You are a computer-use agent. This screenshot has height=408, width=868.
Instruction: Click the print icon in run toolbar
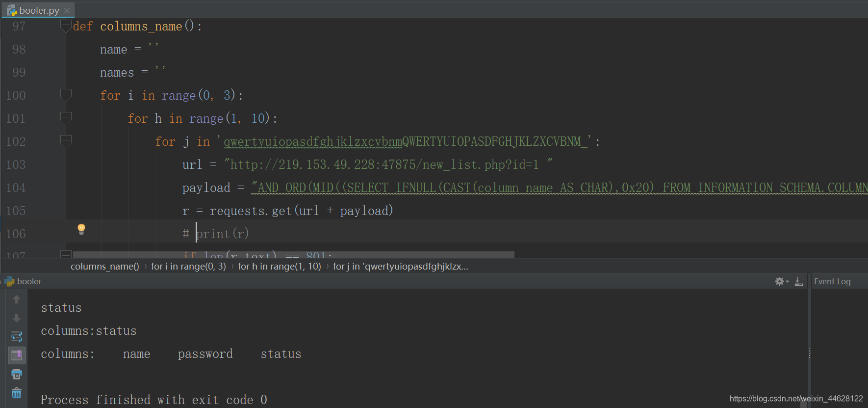click(x=17, y=374)
